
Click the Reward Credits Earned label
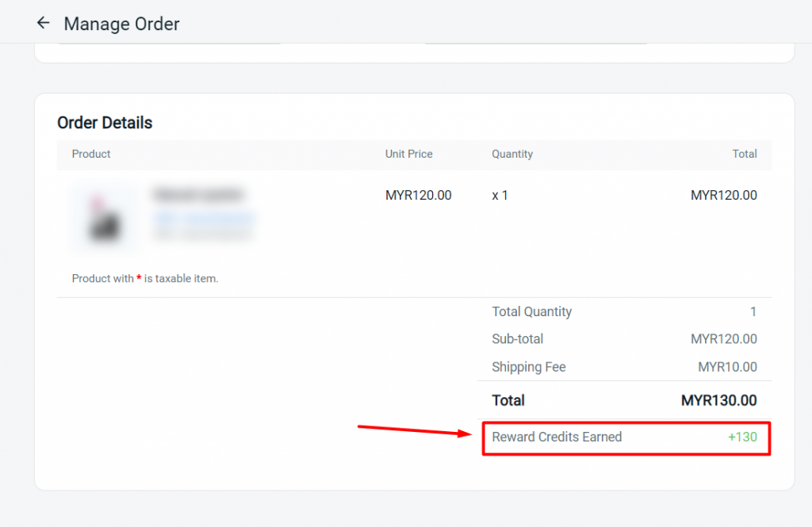coord(557,437)
